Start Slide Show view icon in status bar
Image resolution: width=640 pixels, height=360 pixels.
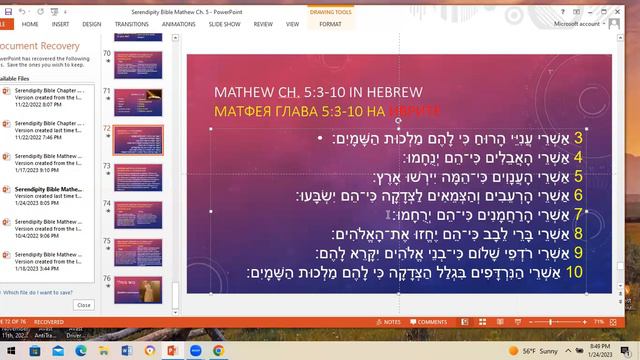click(518, 322)
